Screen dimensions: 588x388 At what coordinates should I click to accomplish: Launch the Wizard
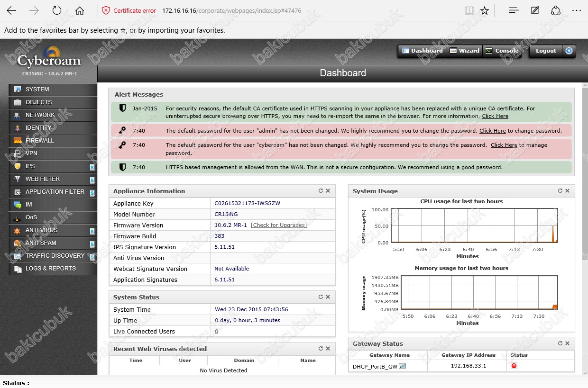tap(464, 51)
